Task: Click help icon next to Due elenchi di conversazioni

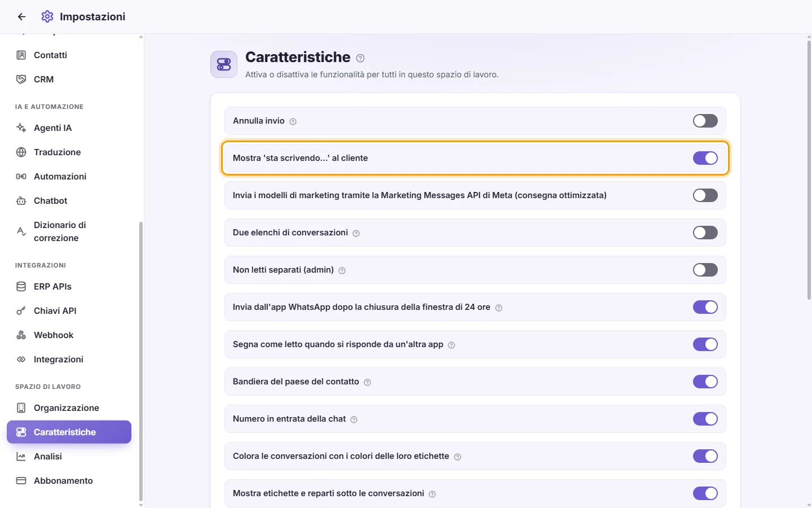Action: tap(356, 233)
